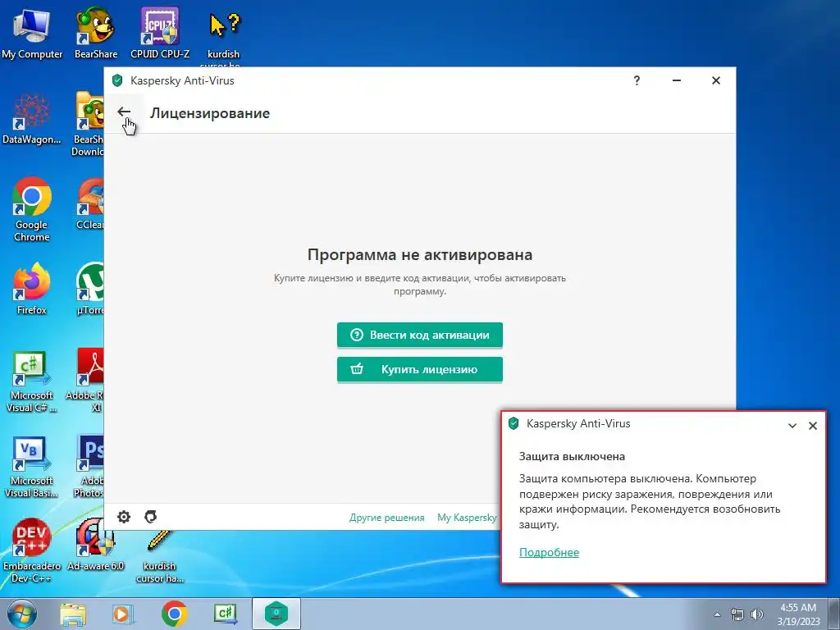Select Firefox desktop shortcut
This screenshot has height=630, width=840.
click(x=32, y=290)
